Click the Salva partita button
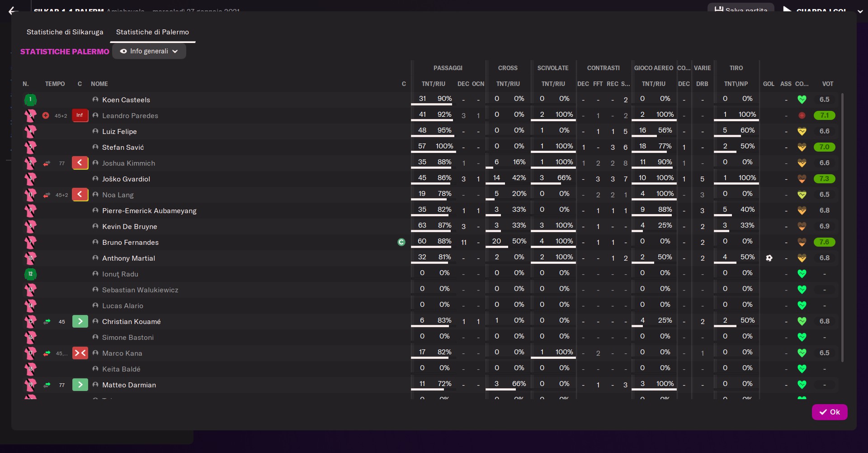868x453 pixels. pyautogui.click(x=741, y=9)
